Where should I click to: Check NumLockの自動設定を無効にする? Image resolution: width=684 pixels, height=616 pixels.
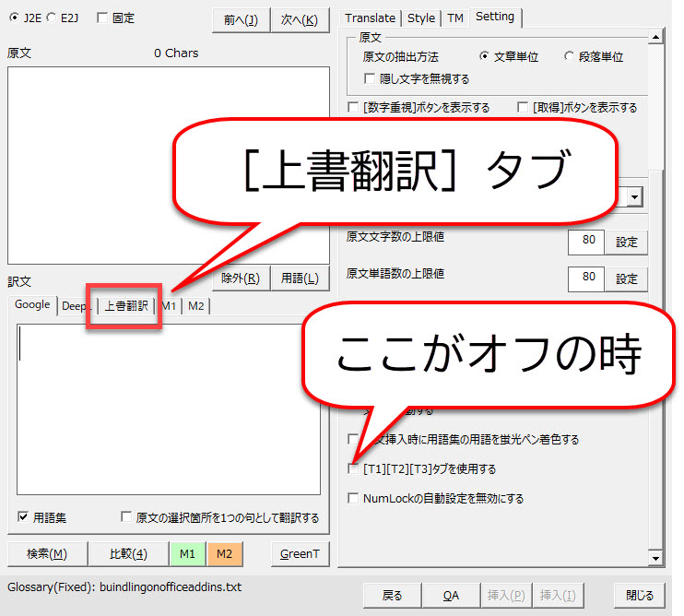click(353, 498)
